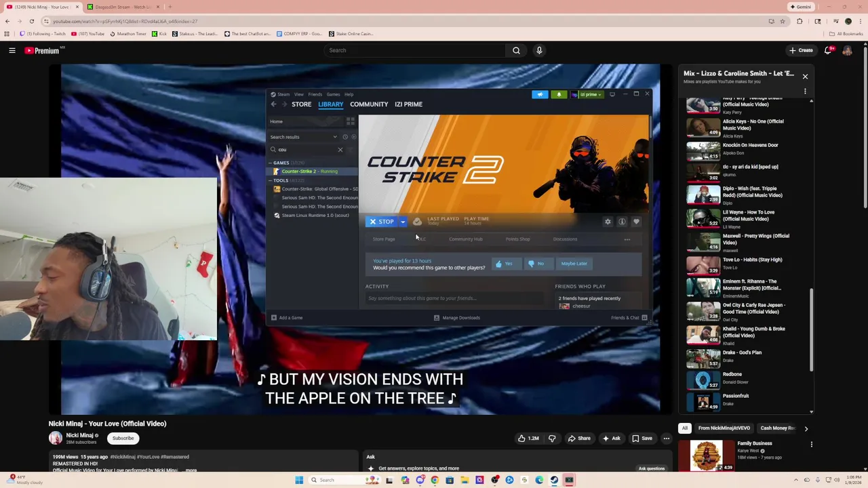Click the YouTube search magnifier button
This screenshot has width=868, height=488.
(516, 50)
